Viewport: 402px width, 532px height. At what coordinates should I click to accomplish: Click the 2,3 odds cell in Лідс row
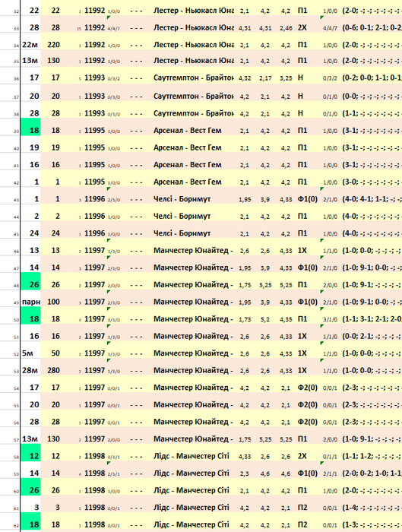point(245,473)
